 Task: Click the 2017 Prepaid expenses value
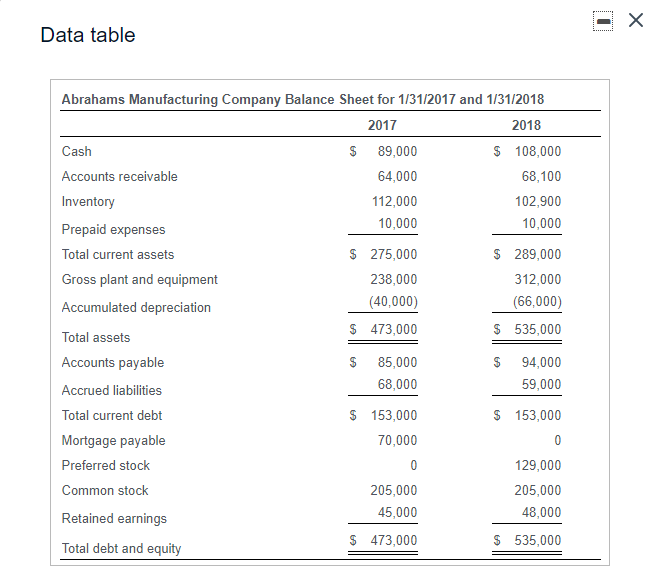397,224
